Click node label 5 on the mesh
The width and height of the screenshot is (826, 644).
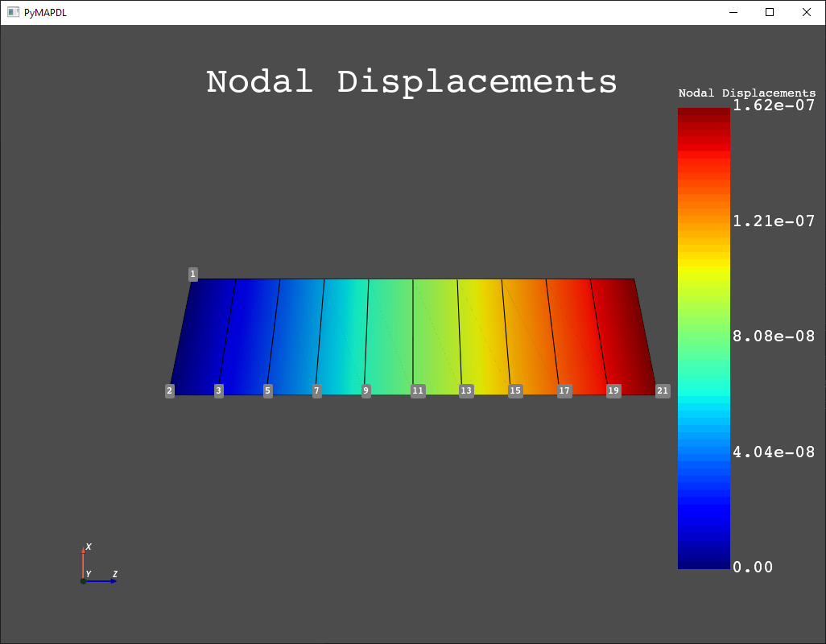coord(267,390)
